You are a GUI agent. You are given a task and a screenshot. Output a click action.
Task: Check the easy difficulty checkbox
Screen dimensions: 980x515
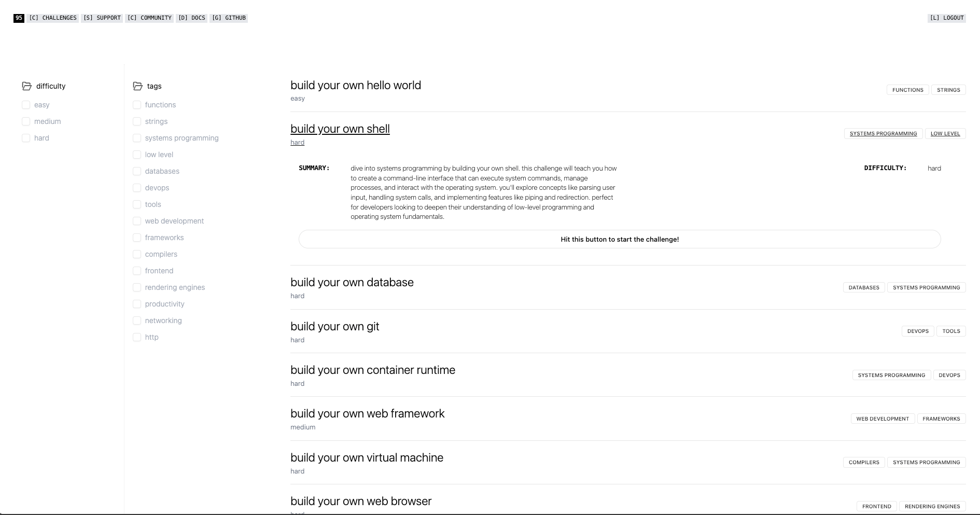[x=26, y=105]
